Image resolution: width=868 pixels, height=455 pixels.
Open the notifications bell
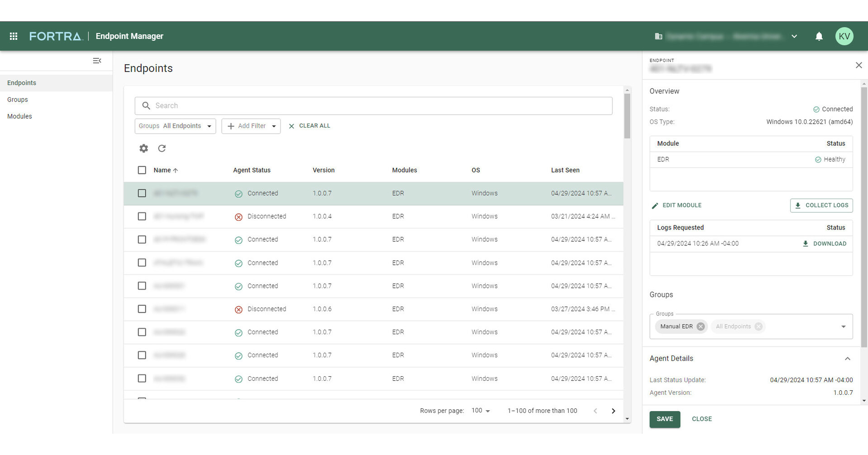click(x=819, y=36)
